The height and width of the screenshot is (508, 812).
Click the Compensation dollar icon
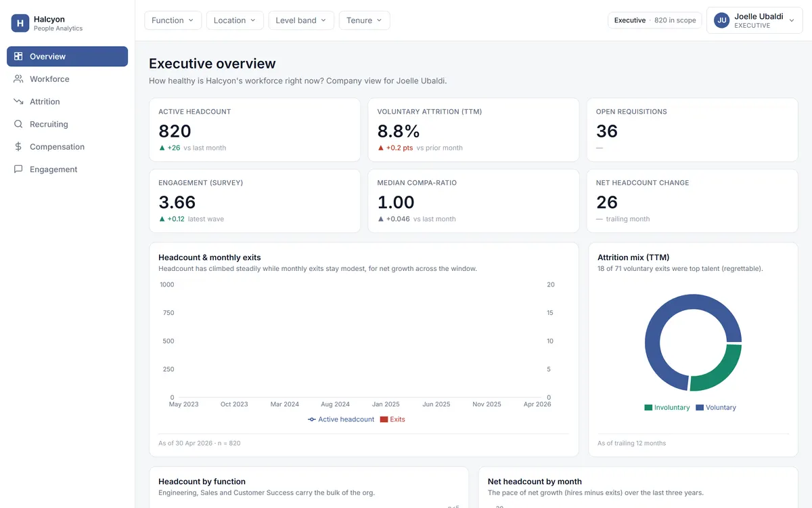point(18,146)
